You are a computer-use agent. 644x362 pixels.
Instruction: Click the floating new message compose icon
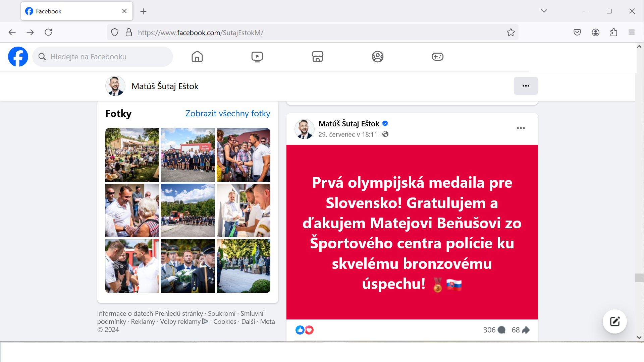(614, 321)
